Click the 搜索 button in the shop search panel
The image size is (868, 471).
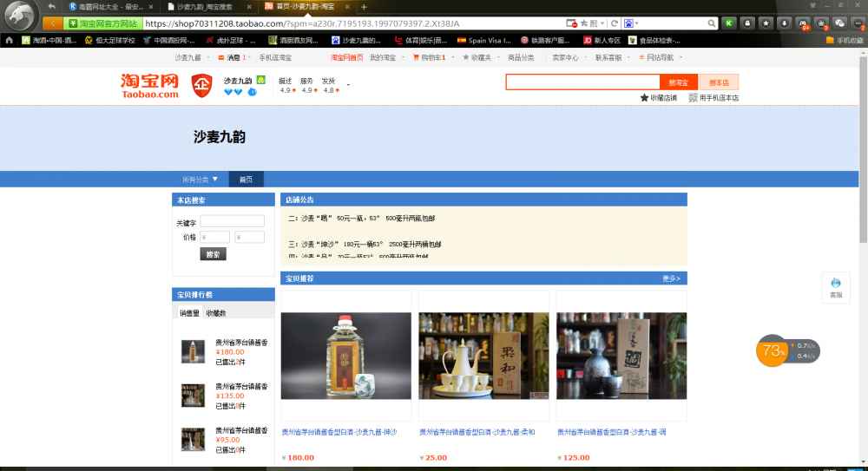(213, 254)
